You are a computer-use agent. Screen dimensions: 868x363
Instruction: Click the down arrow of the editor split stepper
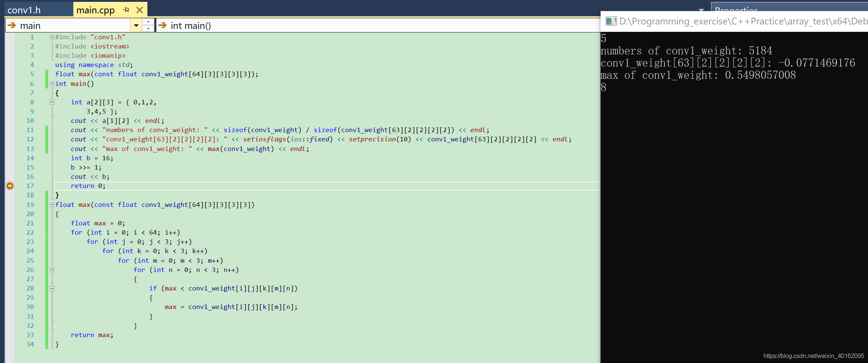(148, 29)
